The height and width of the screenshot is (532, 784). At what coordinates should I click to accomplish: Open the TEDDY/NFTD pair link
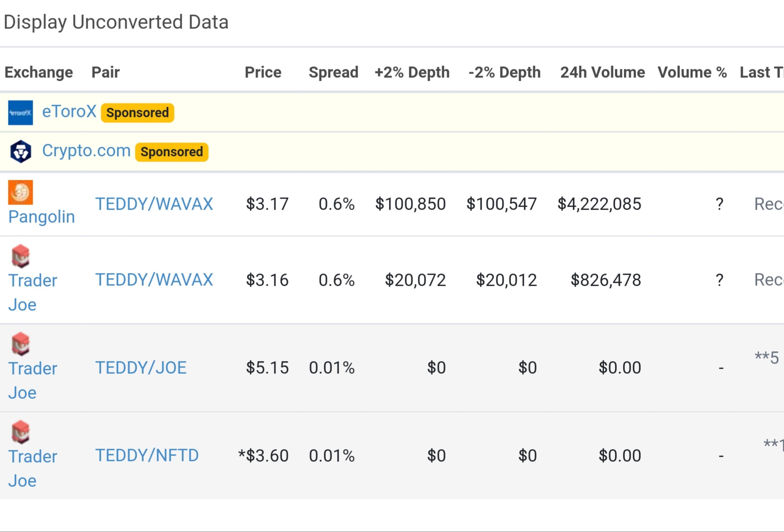pyautogui.click(x=147, y=455)
